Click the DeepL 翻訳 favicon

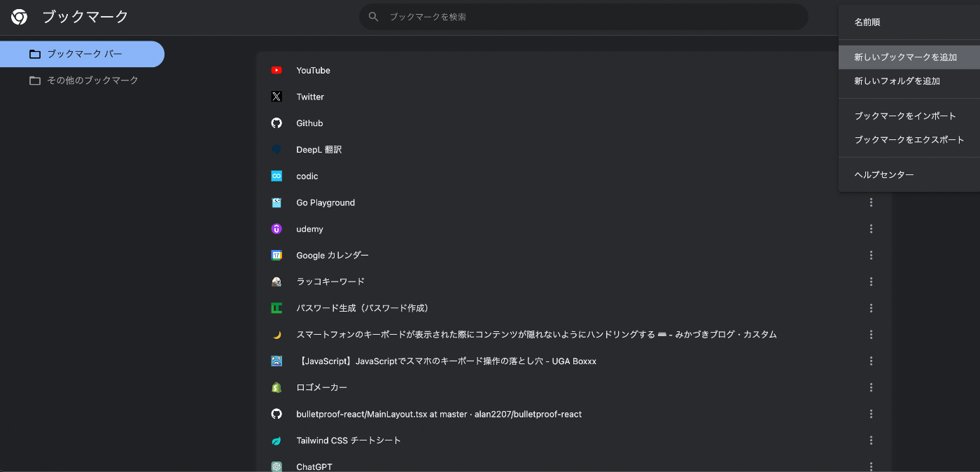[x=276, y=149]
